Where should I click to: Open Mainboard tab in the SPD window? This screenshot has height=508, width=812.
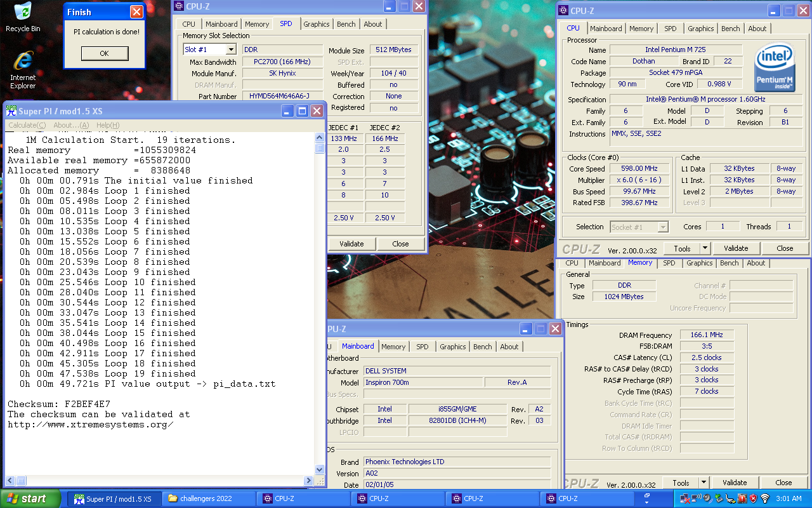tap(221, 24)
